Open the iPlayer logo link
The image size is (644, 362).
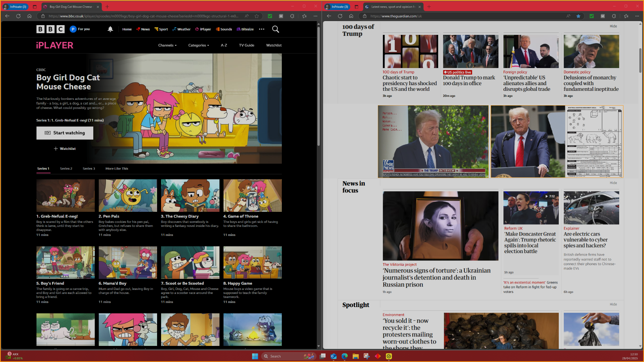55,45
